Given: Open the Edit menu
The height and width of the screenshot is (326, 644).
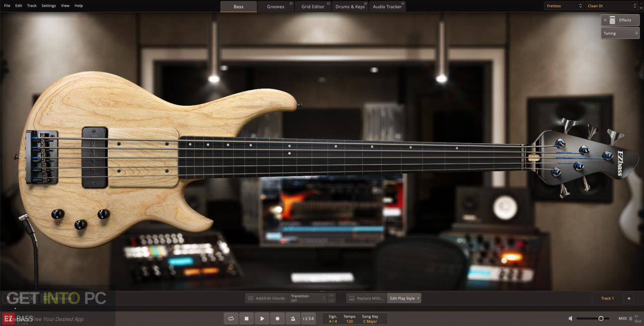Looking at the screenshot, I should click(x=19, y=6).
